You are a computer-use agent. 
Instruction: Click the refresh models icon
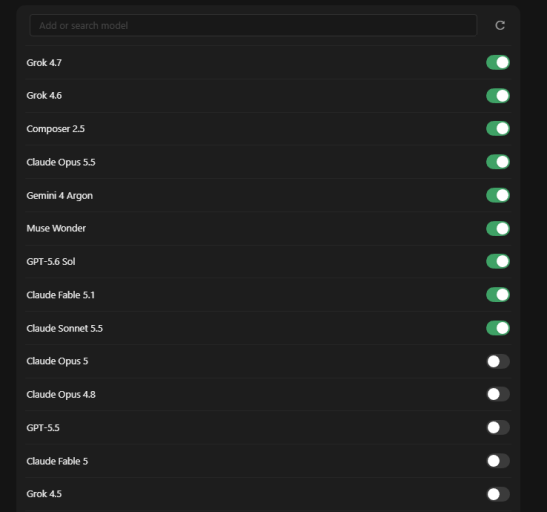(500, 25)
